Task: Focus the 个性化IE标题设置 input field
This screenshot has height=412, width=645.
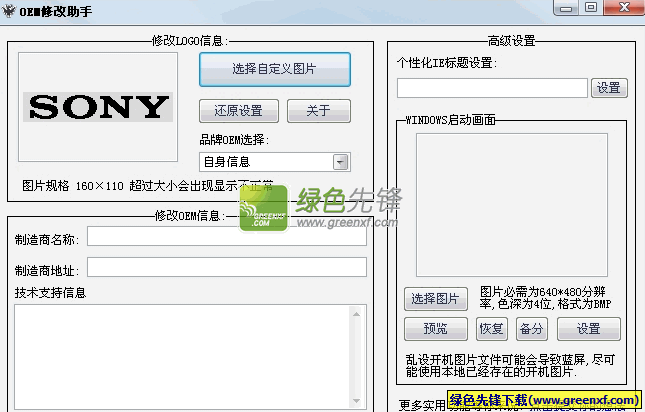Action: click(492, 88)
